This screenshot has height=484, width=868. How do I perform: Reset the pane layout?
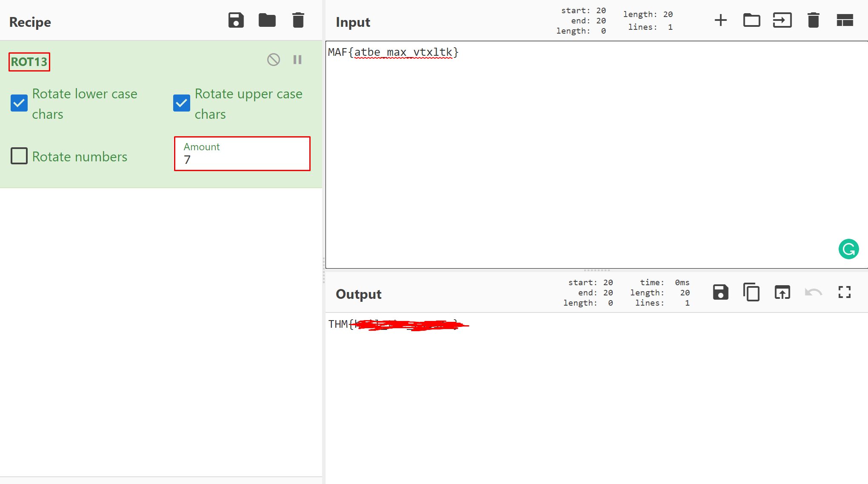pyautogui.click(x=845, y=20)
